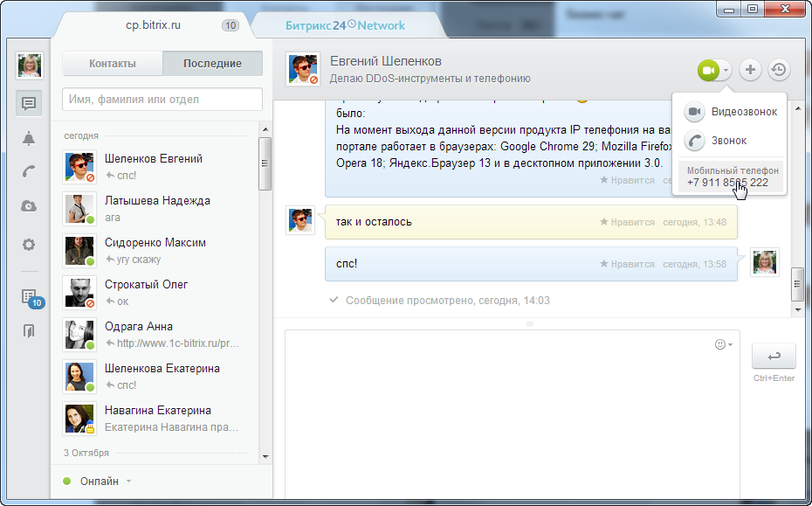The image size is (812, 506).
Task: Open the cloud disk icon in sidebar
Action: point(29,206)
